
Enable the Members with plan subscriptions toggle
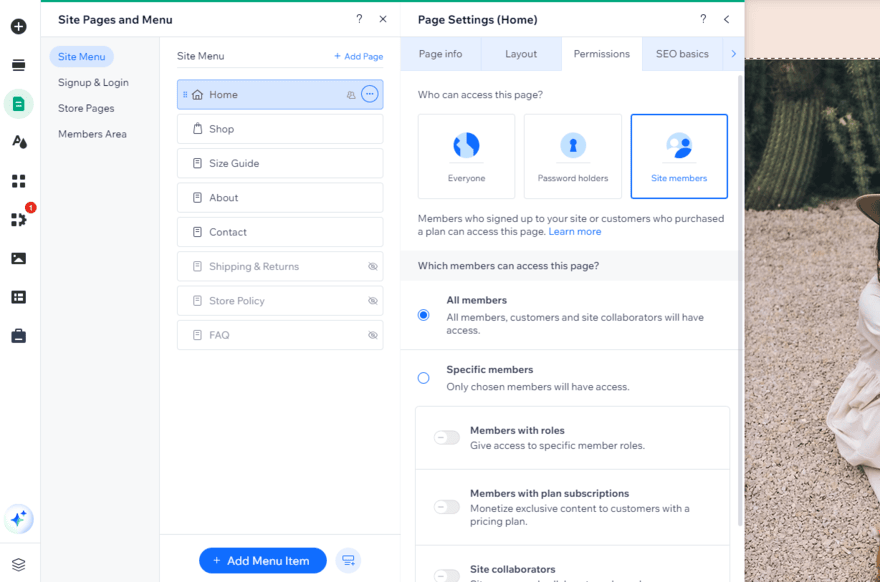[446, 508]
